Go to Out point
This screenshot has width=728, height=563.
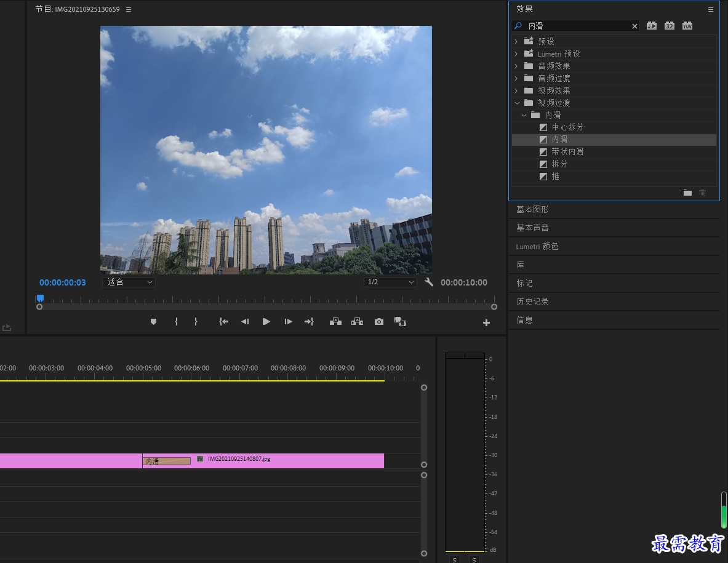click(x=309, y=322)
